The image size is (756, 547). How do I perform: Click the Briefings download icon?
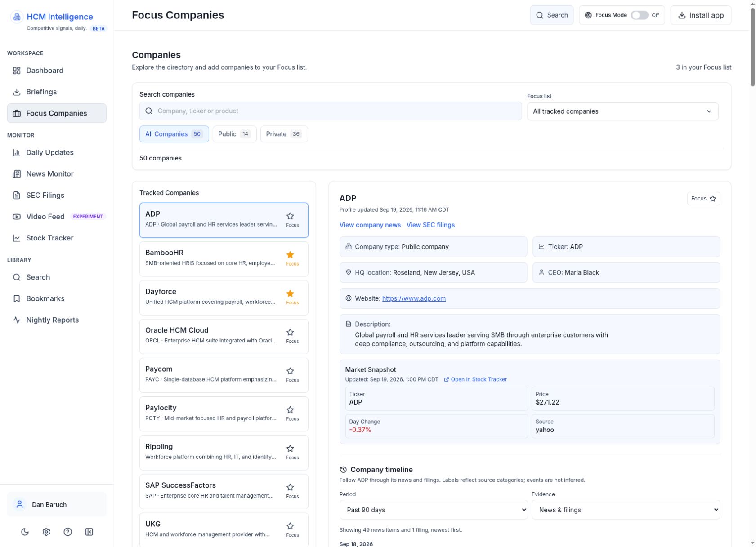click(x=17, y=92)
